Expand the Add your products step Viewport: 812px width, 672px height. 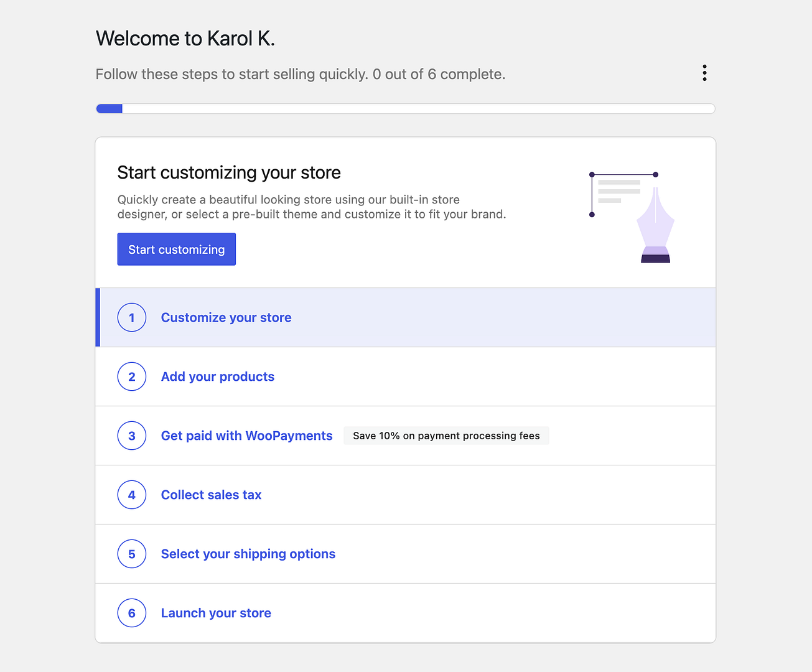pos(217,376)
